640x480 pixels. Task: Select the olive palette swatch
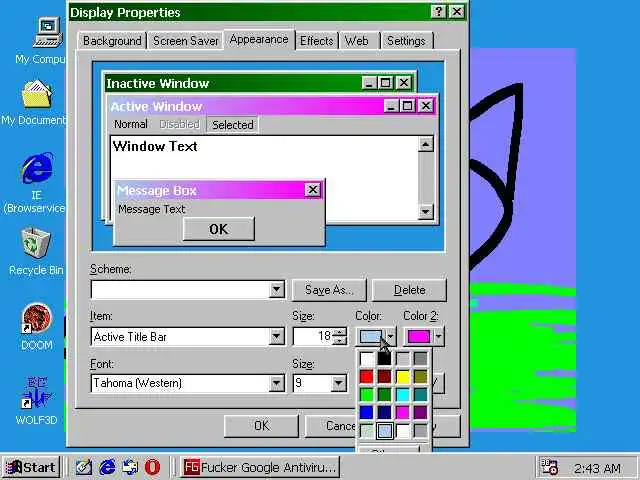(420, 377)
